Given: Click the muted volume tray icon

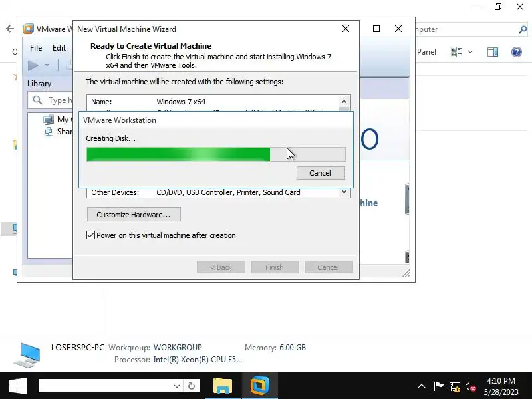Looking at the screenshot, I should pyautogui.click(x=471, y=386).
